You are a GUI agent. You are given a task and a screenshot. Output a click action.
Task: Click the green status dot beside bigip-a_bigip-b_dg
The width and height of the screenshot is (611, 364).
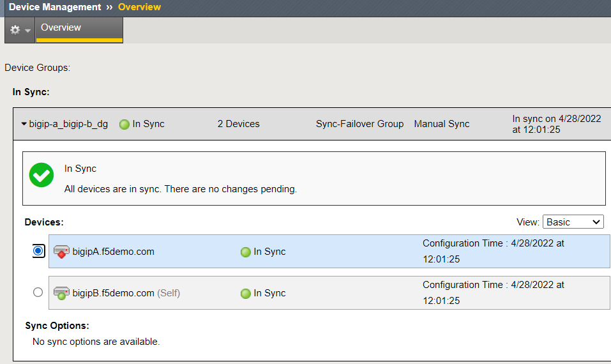point(124,125)
